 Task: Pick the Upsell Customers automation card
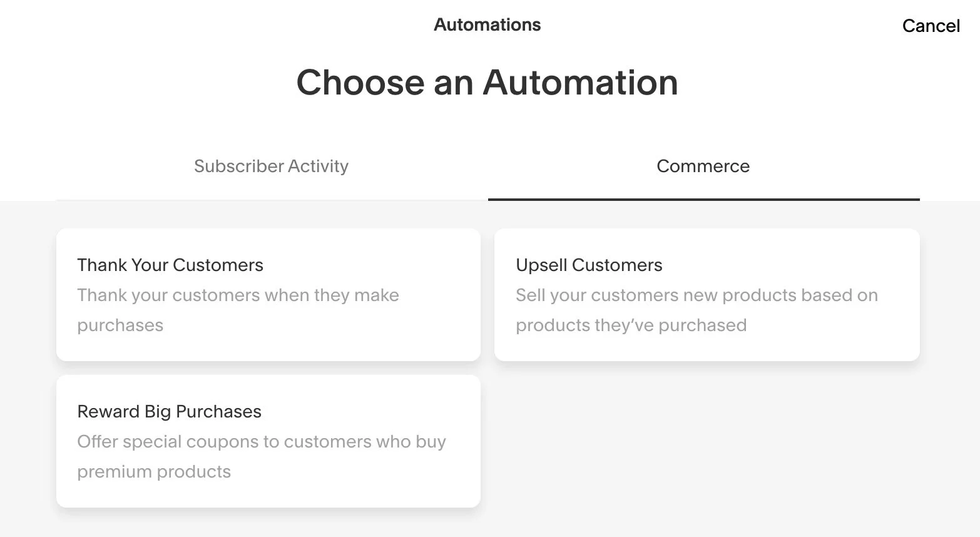[x=707, y=295]
